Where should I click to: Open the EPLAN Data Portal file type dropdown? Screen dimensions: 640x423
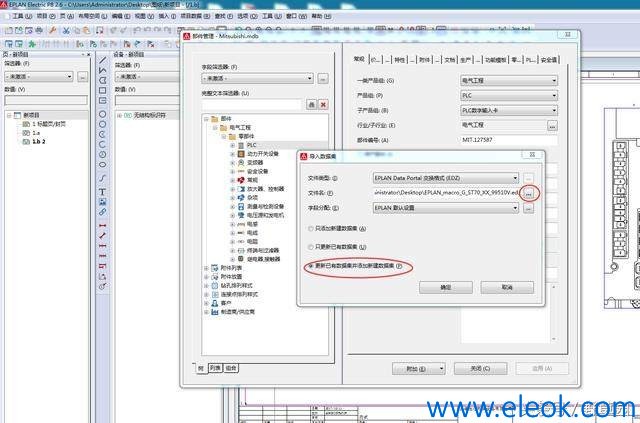pos(446,178)
